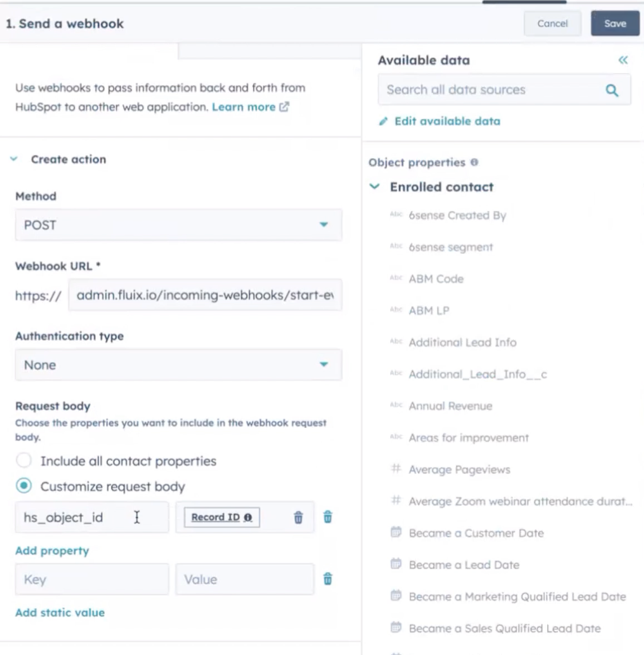Viewport: 644px width, 655px height.
Task: Collapse the Create action section
Action: [x=13, y=159]
